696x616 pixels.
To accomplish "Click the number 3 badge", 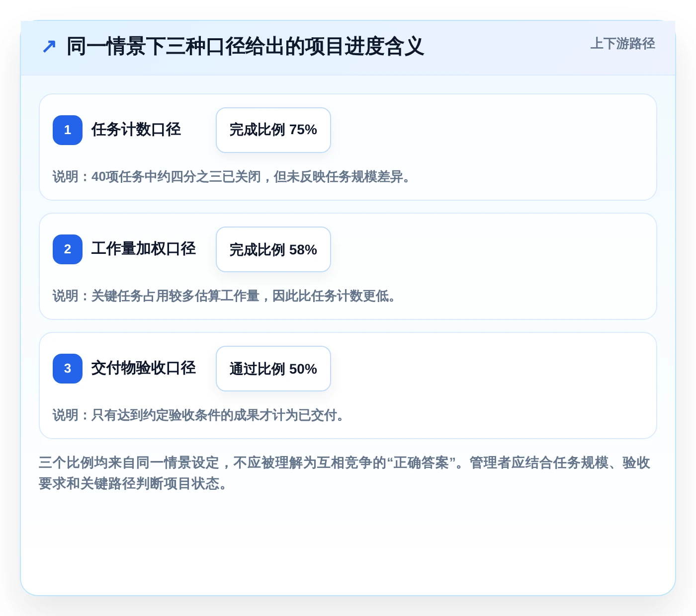I will [x=68, y=369].
